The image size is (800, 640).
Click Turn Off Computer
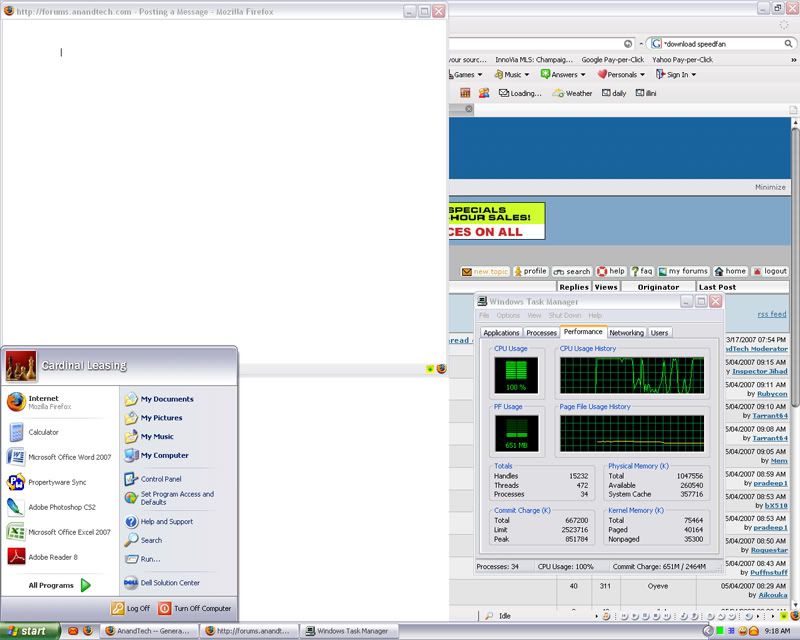[x=194, y=608]
